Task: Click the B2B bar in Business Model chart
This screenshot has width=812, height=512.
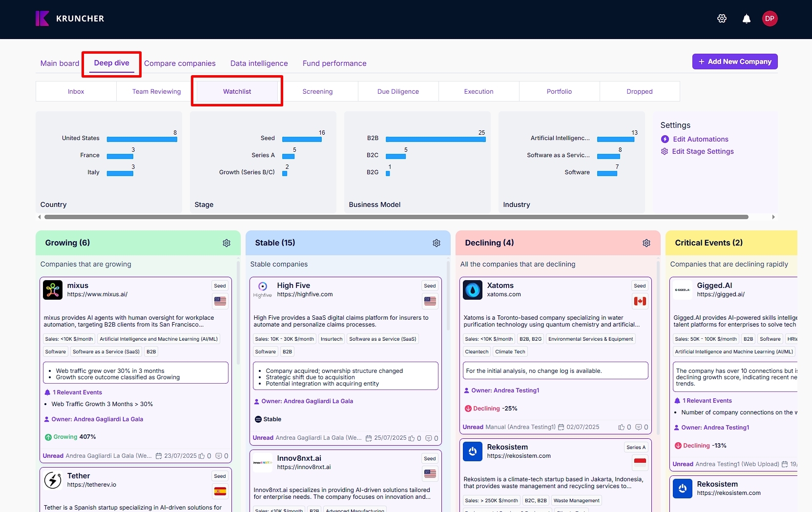Action: coord(436,139)
